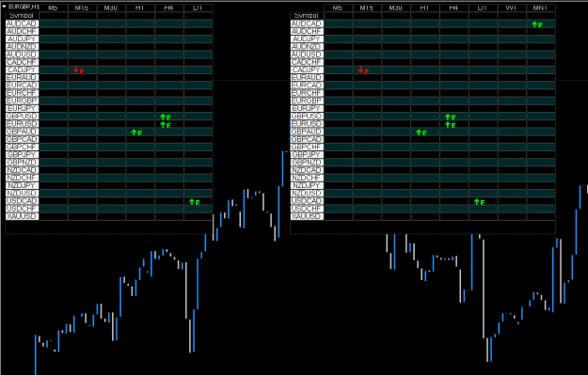
Task: Select USDCAD row label in right dashboard
Action: click(307, 201)
